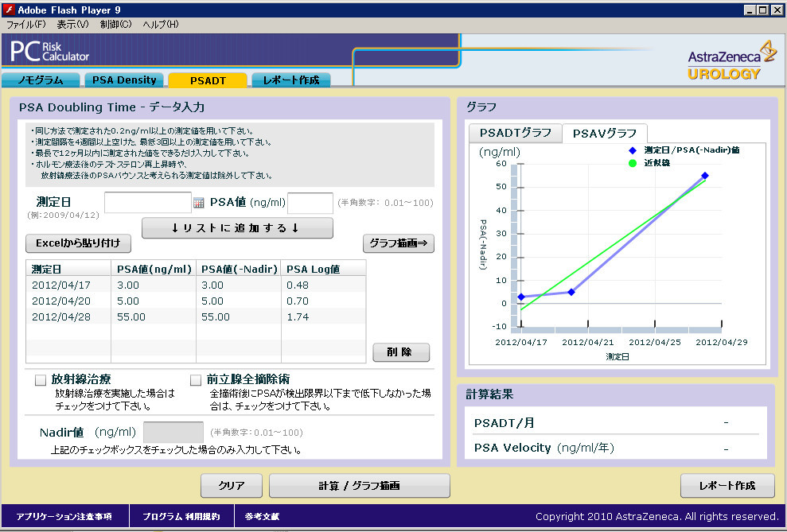Enable the 前立腺全摘除術 checkbox
This screenshot has width=787, height=532.
point(196,380)
